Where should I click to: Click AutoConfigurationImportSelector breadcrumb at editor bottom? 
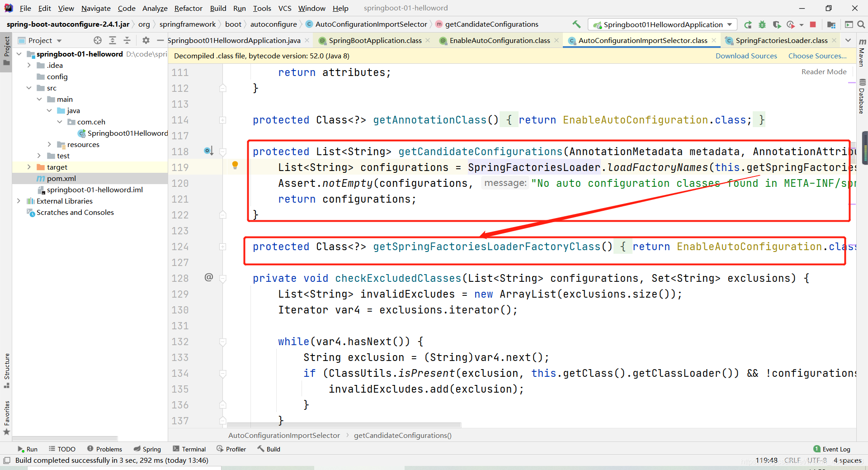point(284,435)
